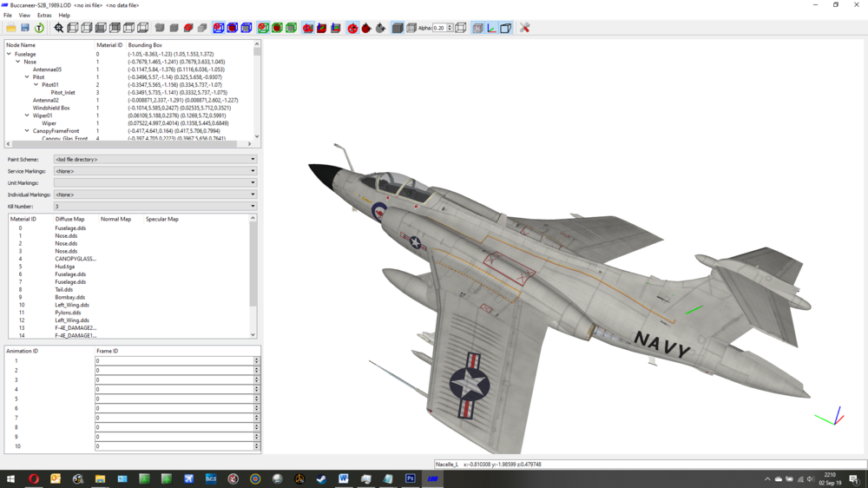Click the wireframe box icon beside the axes icon

[x=505, y=28]
